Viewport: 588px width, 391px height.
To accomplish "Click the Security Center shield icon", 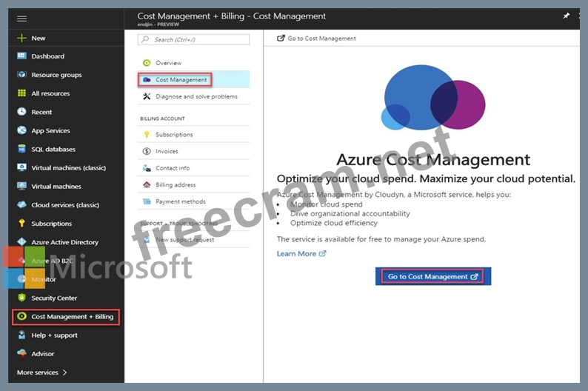I will click(x=21, y=298).
